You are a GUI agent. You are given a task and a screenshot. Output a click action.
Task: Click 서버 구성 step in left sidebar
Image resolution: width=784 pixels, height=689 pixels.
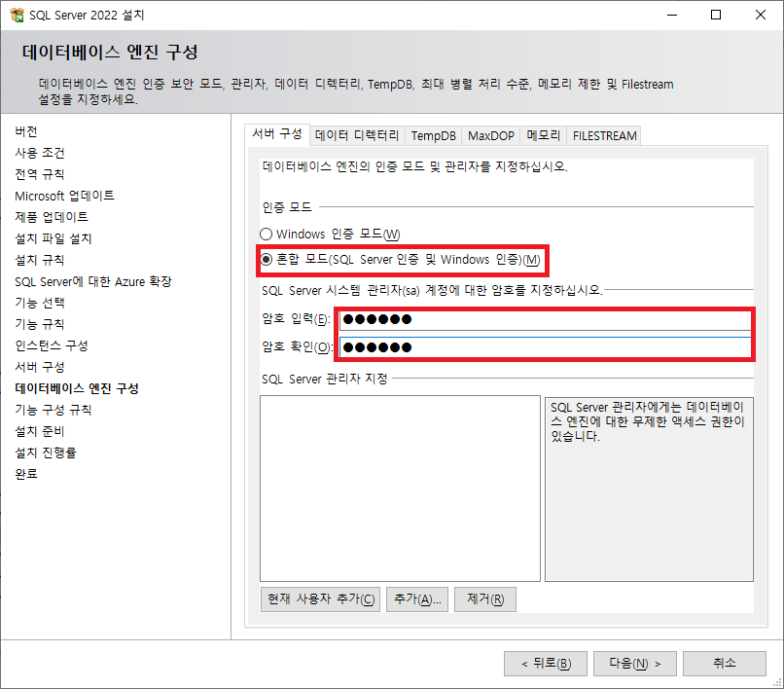(x=40, y=367)
